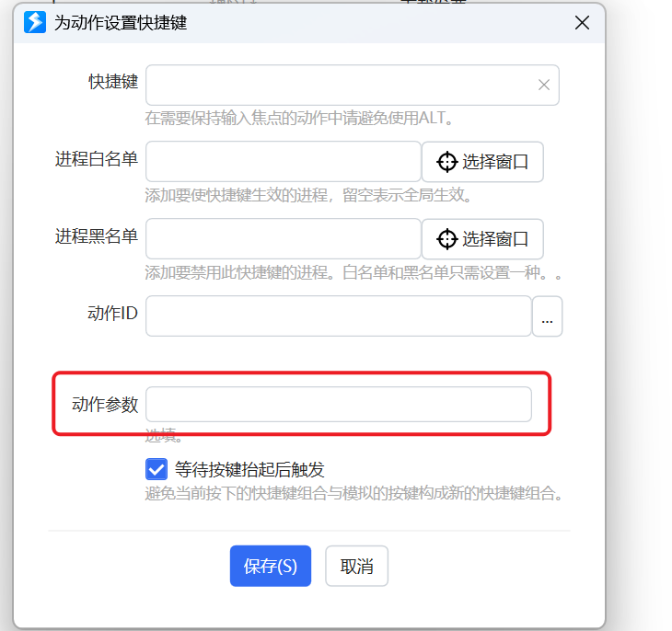Clear the 快捷键 field with the X icon
Screen dimensions: 672x631
point(544,85)
